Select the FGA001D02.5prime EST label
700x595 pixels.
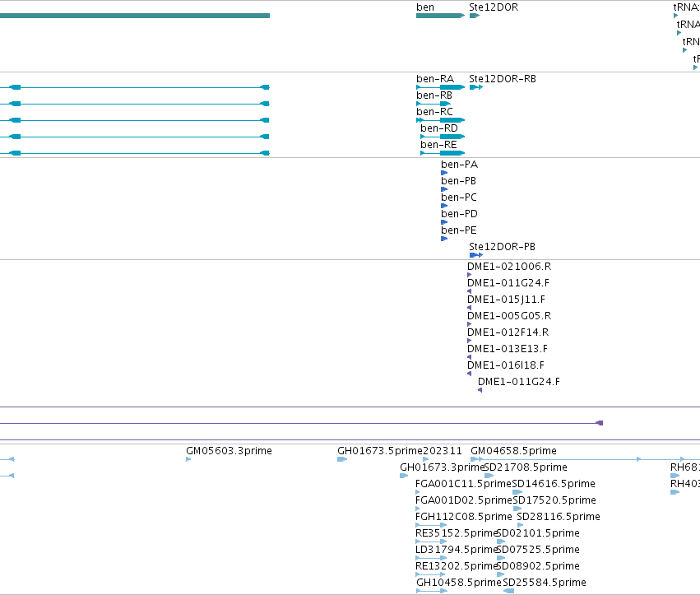(463, 500)
